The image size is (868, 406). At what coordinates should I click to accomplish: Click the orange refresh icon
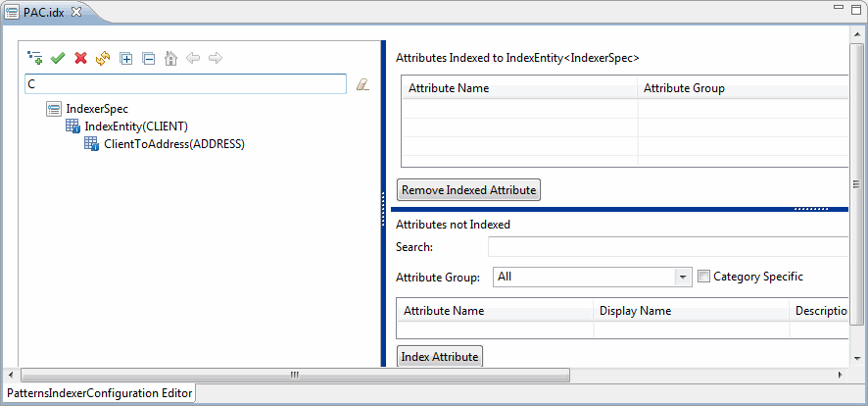pos(103,58)
